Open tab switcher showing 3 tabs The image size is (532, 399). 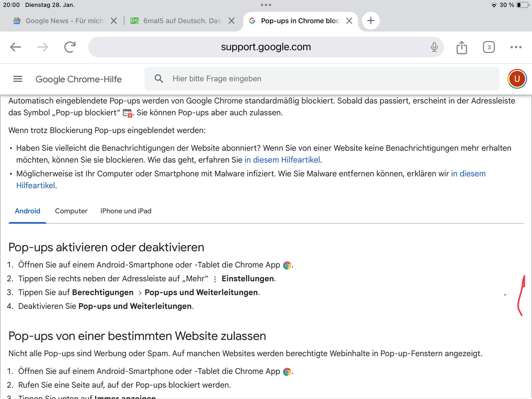coord(489,47)
